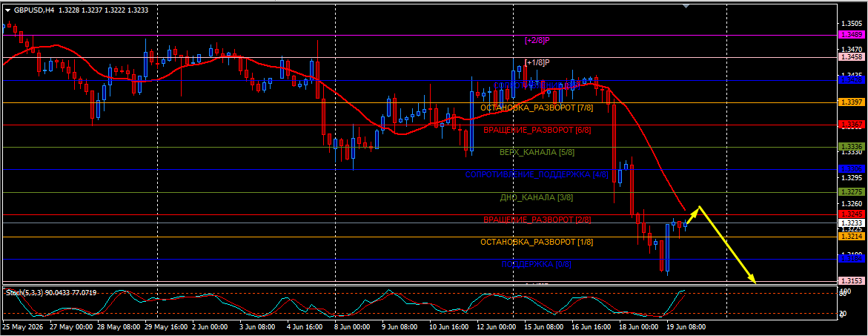Click the GBPUSD,H4 chart title
The image size is (868, 336).
(34, 10)
